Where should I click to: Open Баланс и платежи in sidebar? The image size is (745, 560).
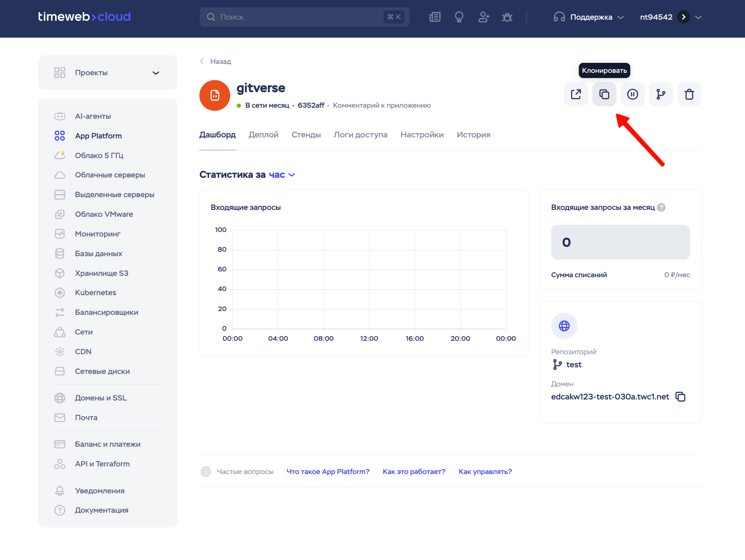pos(108,444)
